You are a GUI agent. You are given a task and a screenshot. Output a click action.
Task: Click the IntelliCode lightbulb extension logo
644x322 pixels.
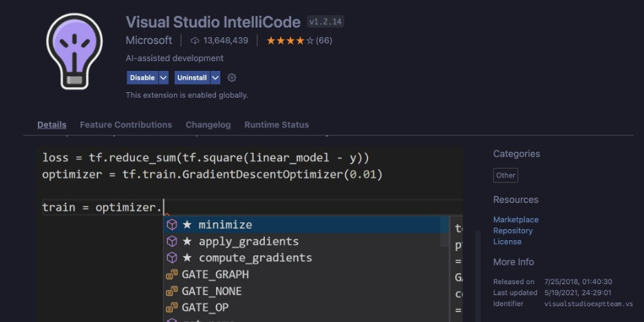pyautogui.click(x=74, y=52)
